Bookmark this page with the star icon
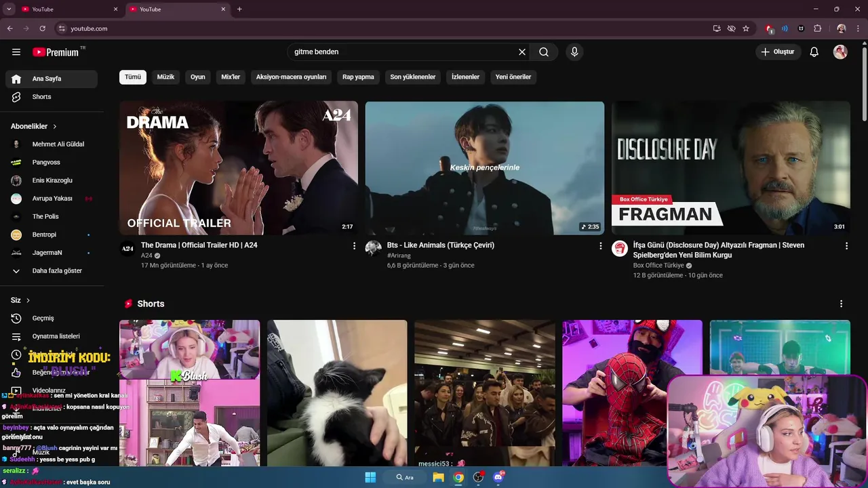Viewport: 868px width, 488px height. point(746,28)
